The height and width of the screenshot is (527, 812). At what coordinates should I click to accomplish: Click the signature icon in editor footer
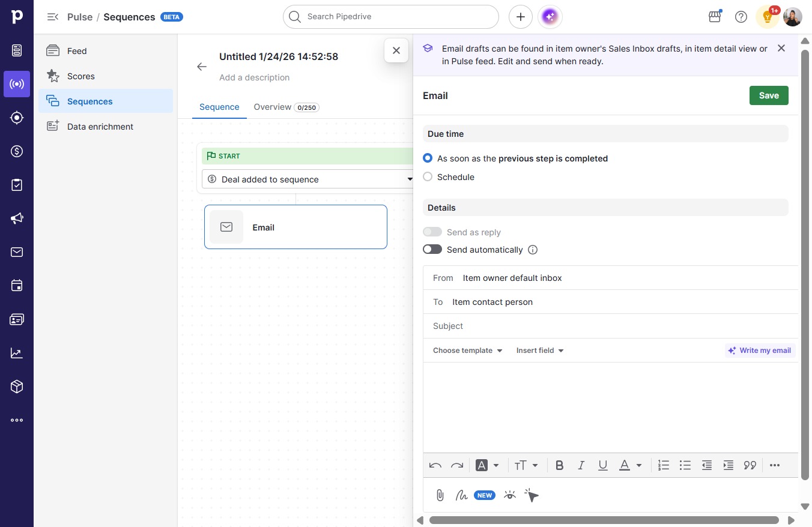click(461, 495)
